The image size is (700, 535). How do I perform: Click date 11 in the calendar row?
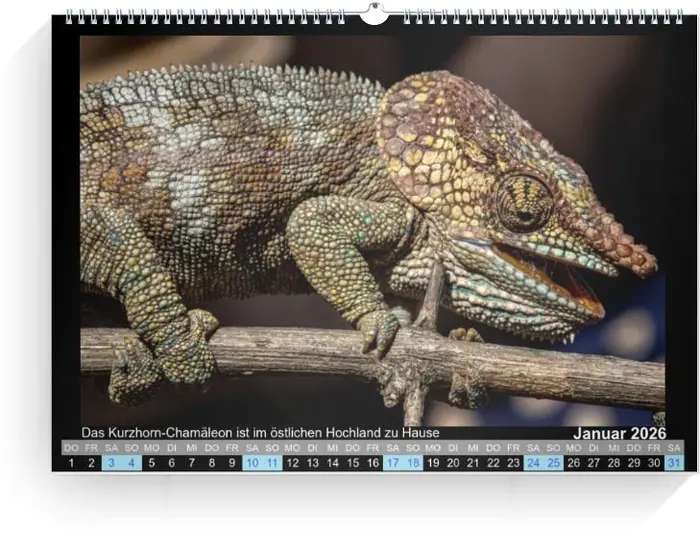272,463
